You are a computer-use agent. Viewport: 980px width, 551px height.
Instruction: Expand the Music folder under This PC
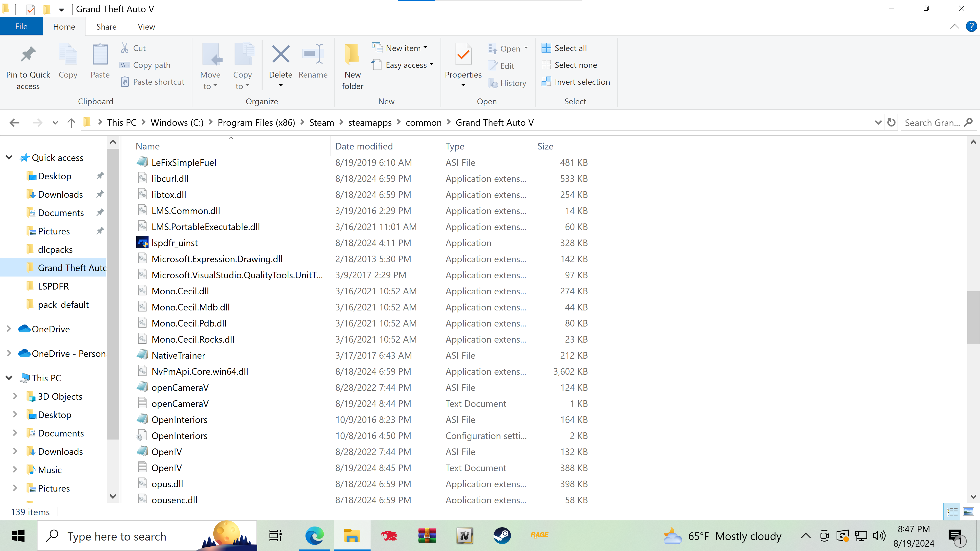pos(15,470)
